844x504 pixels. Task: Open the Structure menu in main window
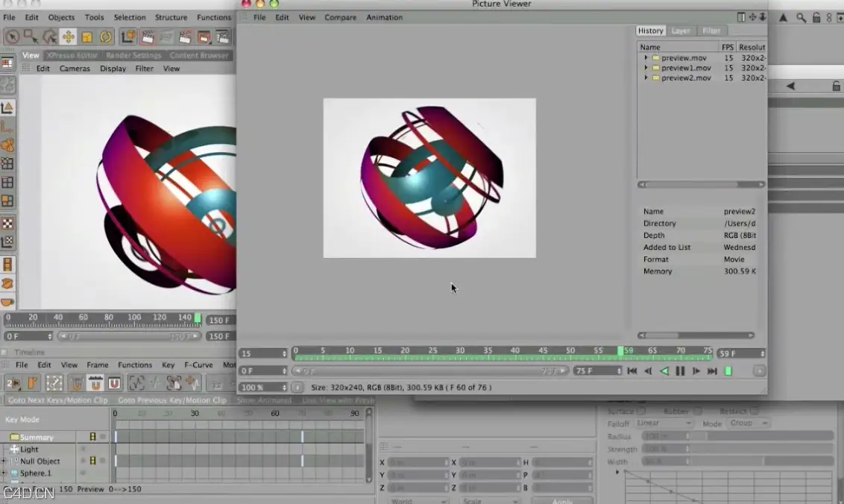[x=171, y=17]
